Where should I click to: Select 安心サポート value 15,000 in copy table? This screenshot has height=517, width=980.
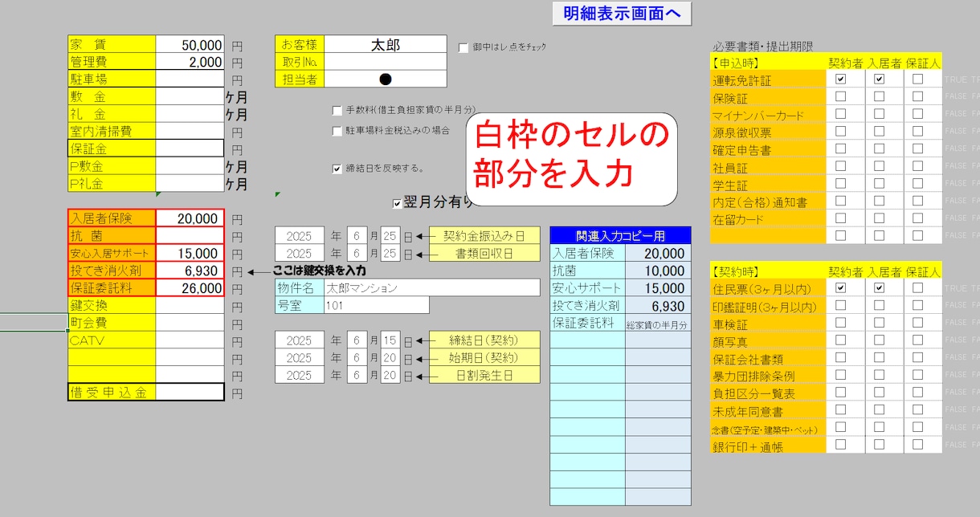pos(658,288)
